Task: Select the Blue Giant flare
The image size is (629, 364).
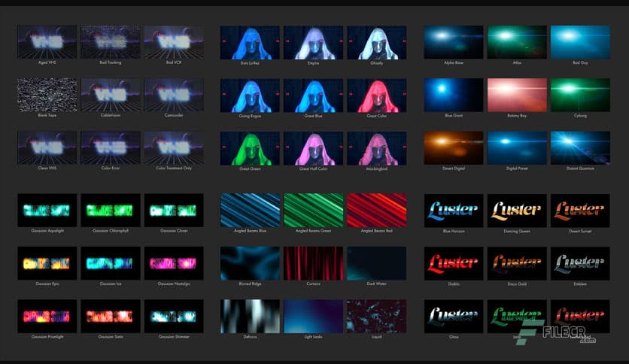Action: (454, 95)
